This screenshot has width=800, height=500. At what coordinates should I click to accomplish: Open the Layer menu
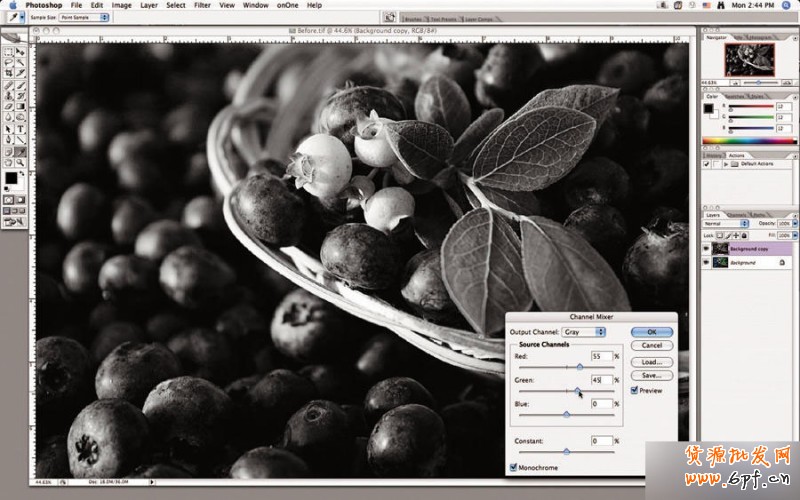tap(149, 5)
